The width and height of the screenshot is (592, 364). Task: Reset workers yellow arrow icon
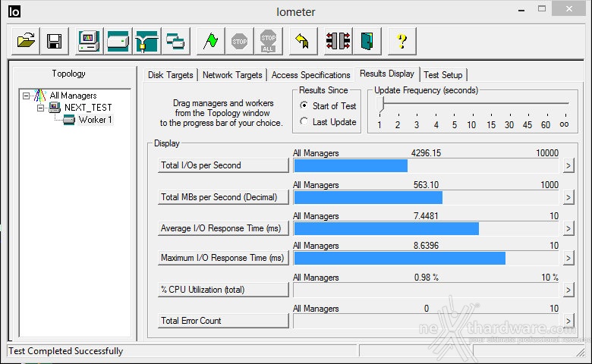click(x=303, y=41)
